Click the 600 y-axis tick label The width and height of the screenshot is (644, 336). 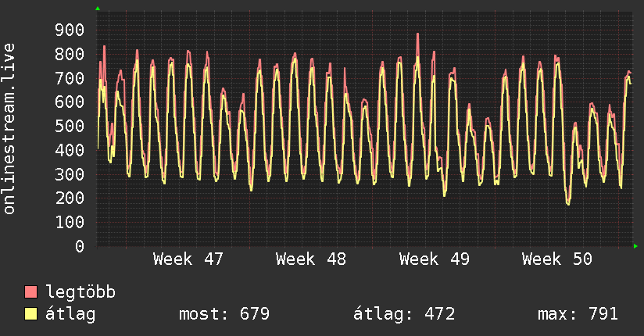coord(70,102)
